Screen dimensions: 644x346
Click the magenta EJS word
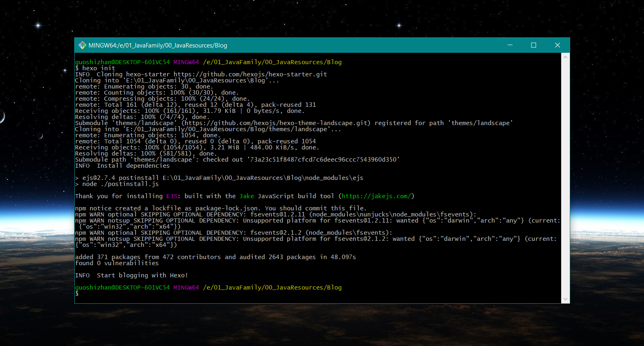[172, 196]
